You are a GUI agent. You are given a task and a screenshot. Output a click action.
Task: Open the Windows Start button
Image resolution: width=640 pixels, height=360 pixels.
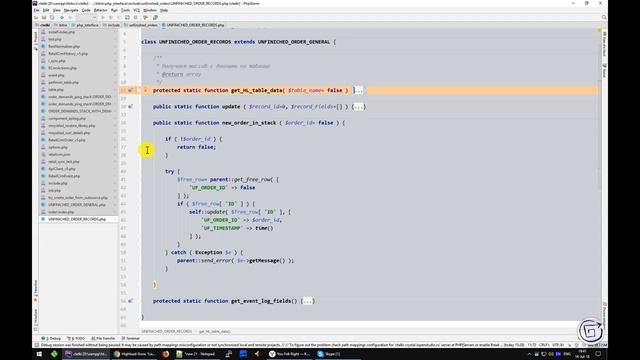coord(39,354)
